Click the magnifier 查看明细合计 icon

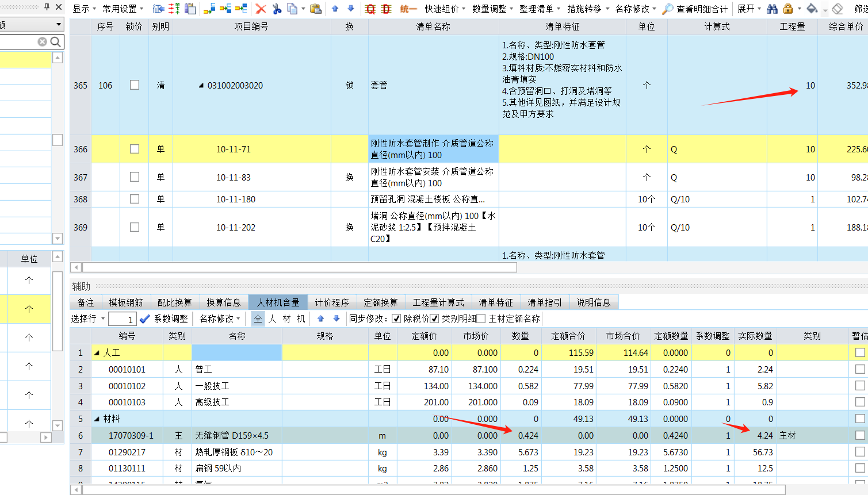(x=668, y=9)
